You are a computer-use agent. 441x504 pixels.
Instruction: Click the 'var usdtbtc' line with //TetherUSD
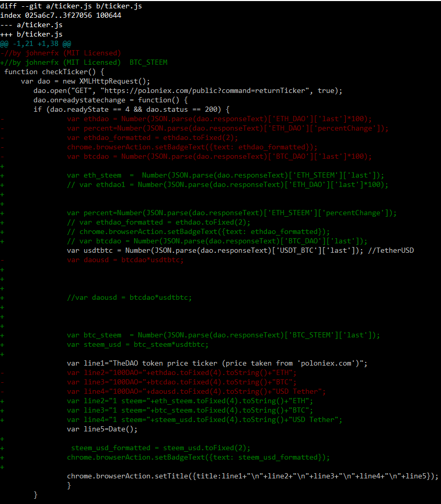(x=240, y=250)
